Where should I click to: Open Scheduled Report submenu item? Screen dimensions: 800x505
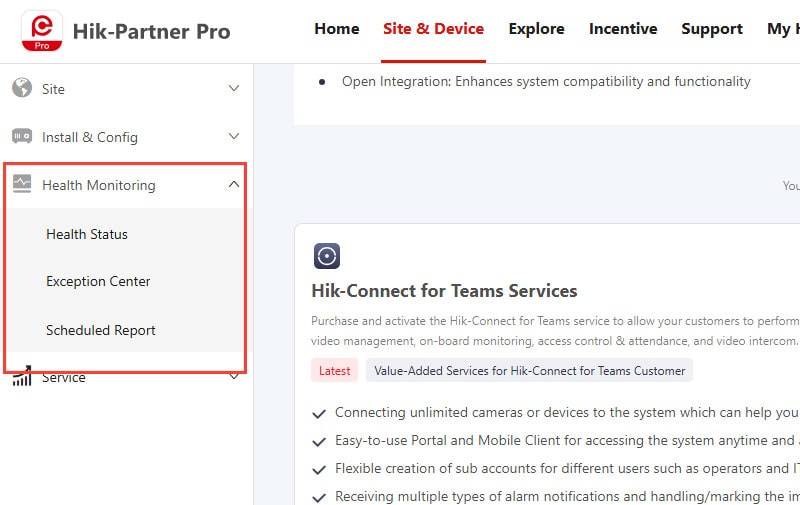click(x=101, y=330)
